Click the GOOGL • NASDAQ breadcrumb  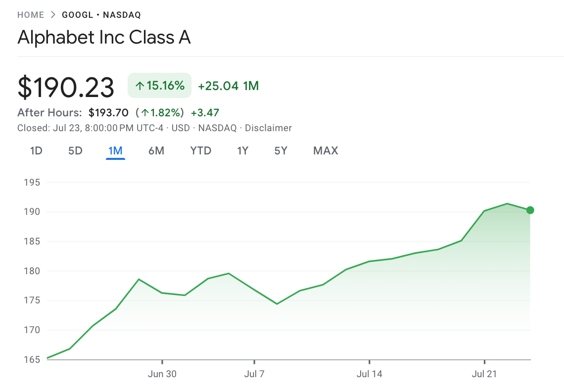101,15
